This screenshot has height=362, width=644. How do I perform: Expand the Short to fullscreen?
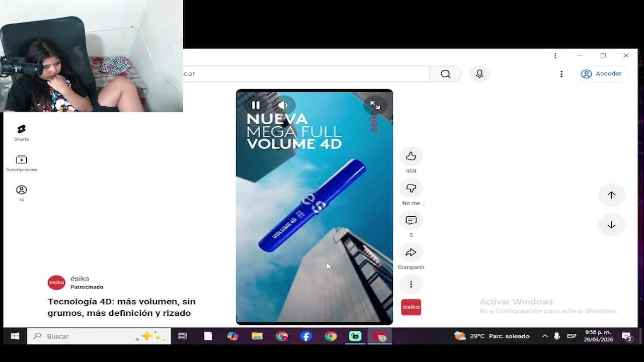click(375, 105)
